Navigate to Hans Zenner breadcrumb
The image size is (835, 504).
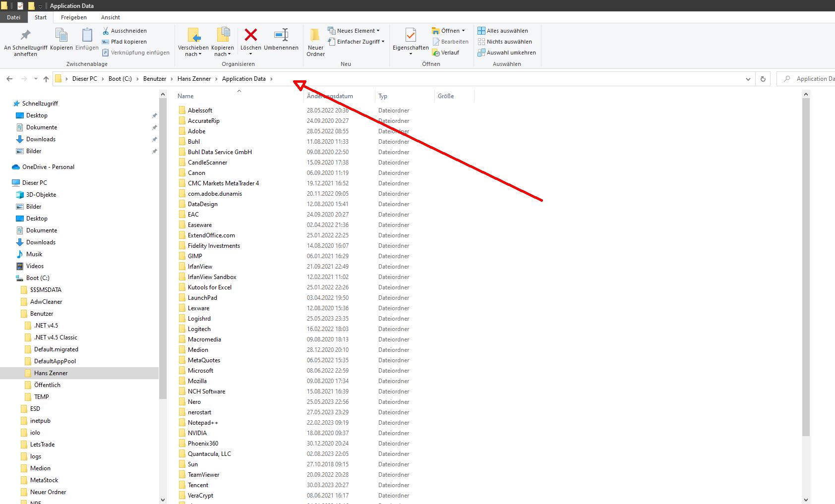[194, 79]
